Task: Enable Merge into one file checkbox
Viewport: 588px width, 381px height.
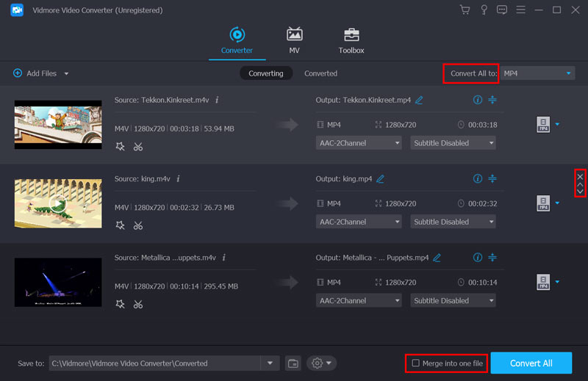Action: 416,363
